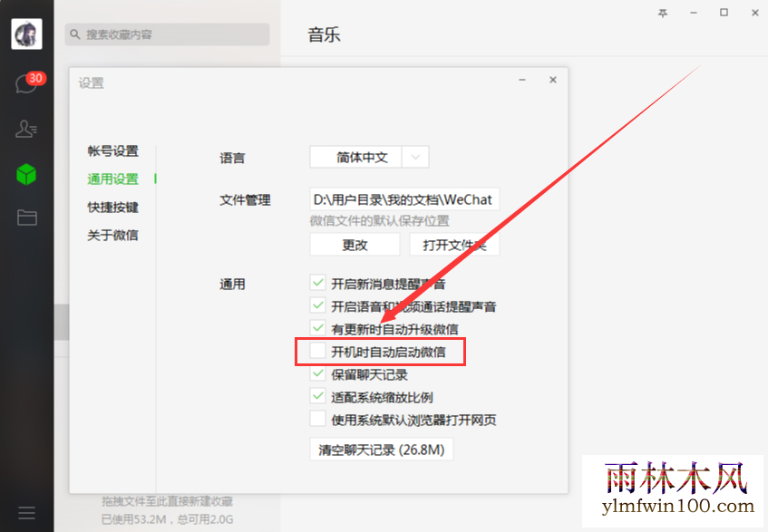
Task: Minimize the 设置 dialog
Action: [x=522, y=80]
